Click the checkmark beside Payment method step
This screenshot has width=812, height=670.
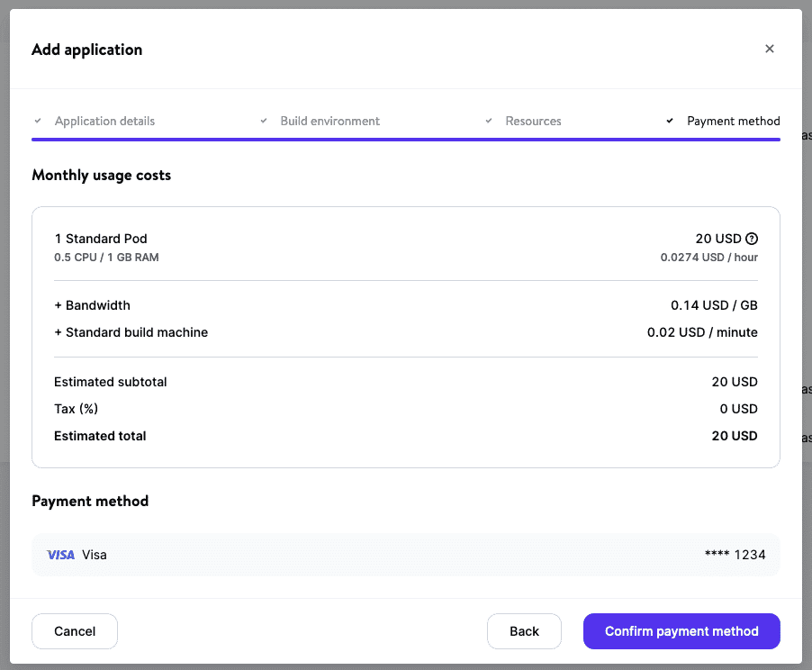[669, 121]
